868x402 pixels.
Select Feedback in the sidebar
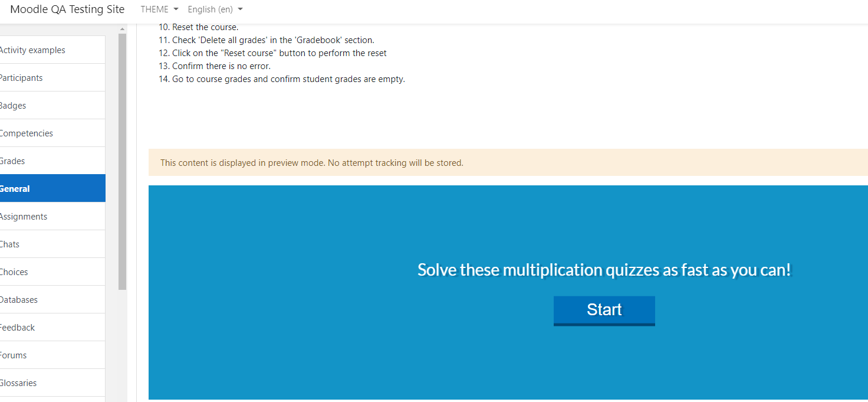point(52,328)
